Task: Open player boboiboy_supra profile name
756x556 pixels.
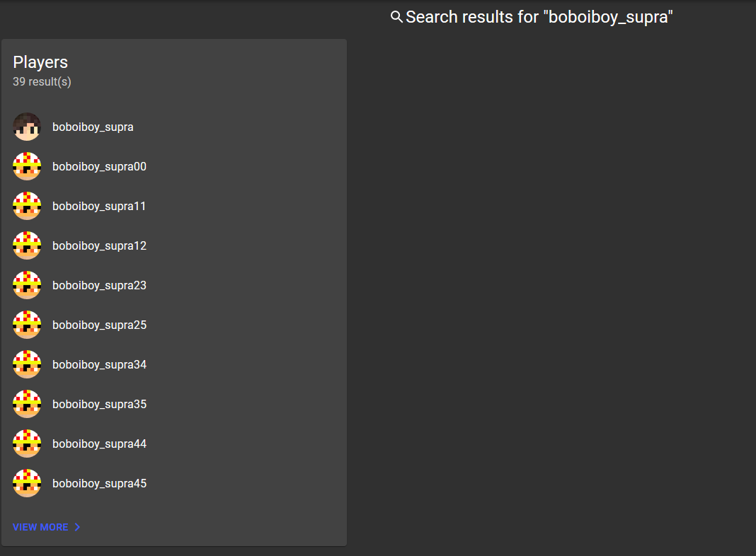Action: pos(93,127)
